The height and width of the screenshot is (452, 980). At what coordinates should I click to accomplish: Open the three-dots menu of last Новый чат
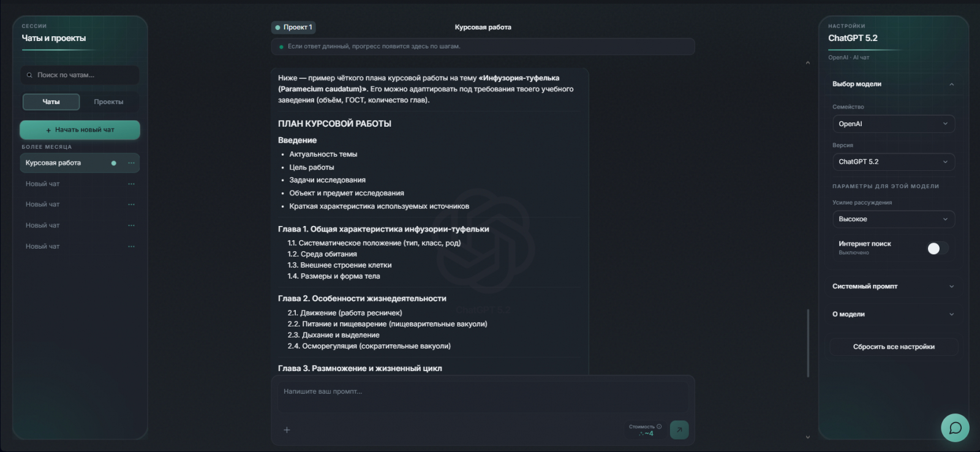(131, 246)
